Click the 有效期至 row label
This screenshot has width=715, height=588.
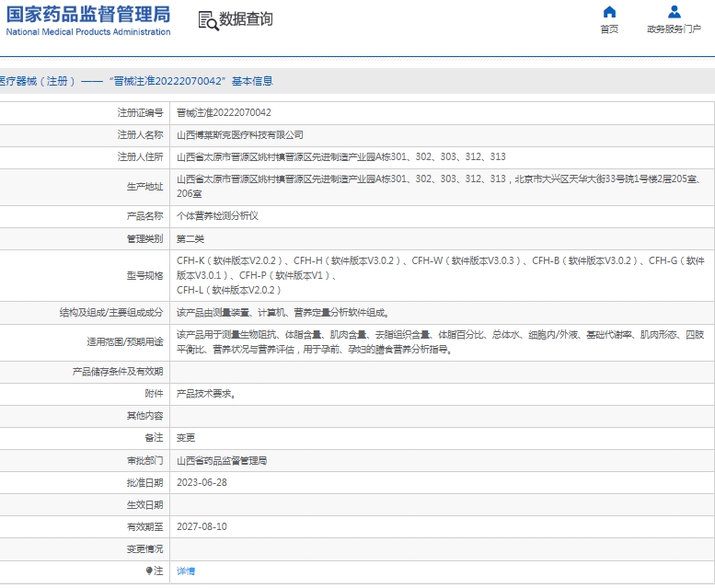[144, 527]
